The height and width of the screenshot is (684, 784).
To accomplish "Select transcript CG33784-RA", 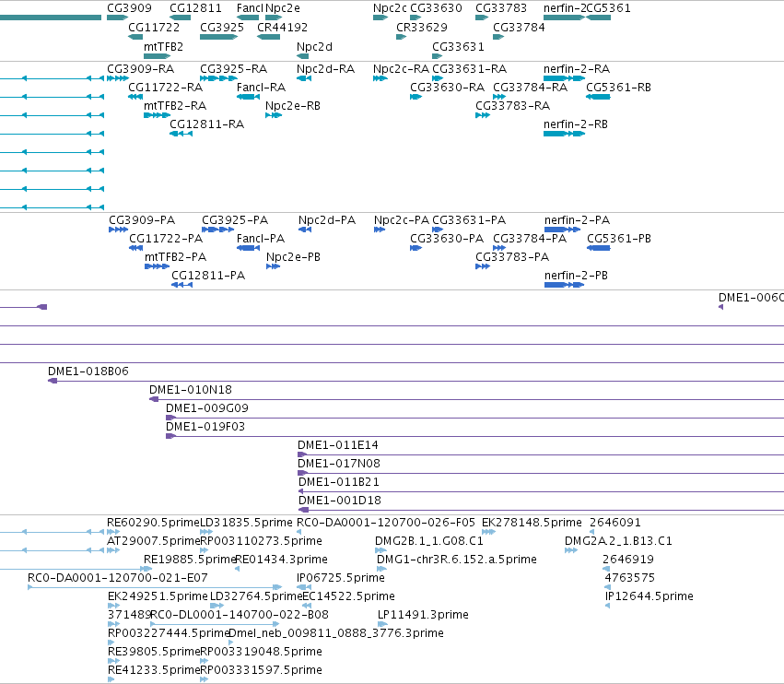I will tap(499, 97).
